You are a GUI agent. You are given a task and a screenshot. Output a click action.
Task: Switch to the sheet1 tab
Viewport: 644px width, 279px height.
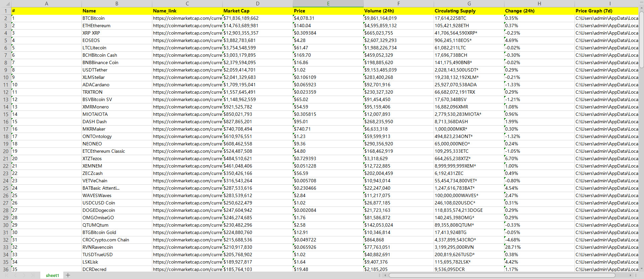52,275
